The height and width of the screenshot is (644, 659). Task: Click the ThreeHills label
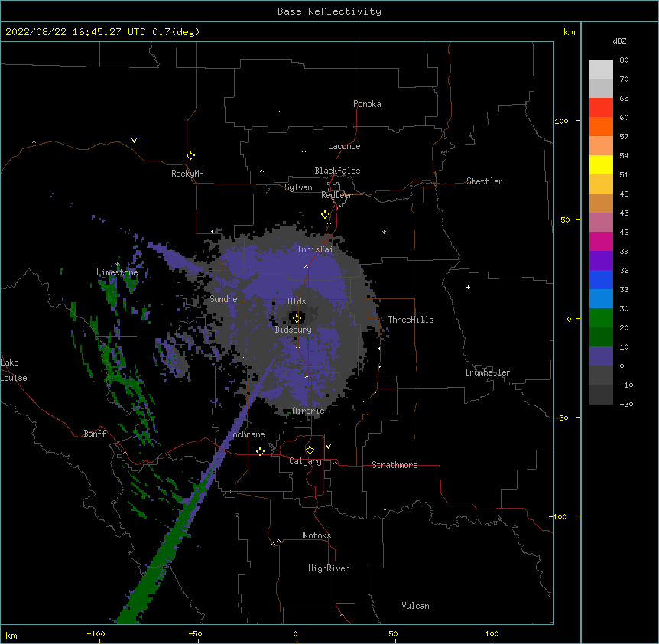click(x=411, y=320)
